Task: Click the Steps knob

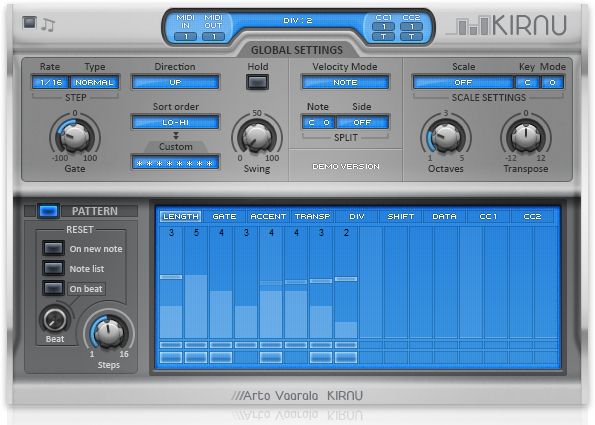Action: click(109, 333)
